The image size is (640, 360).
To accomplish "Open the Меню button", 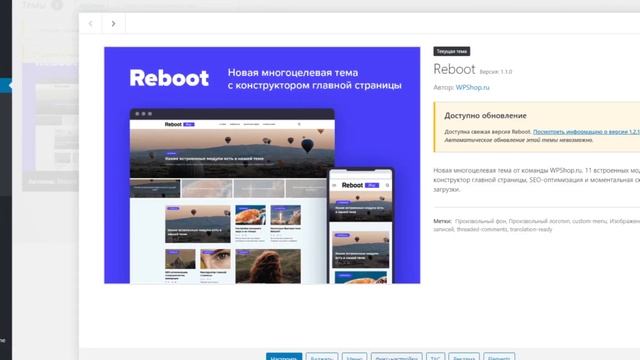I will 354,357.
